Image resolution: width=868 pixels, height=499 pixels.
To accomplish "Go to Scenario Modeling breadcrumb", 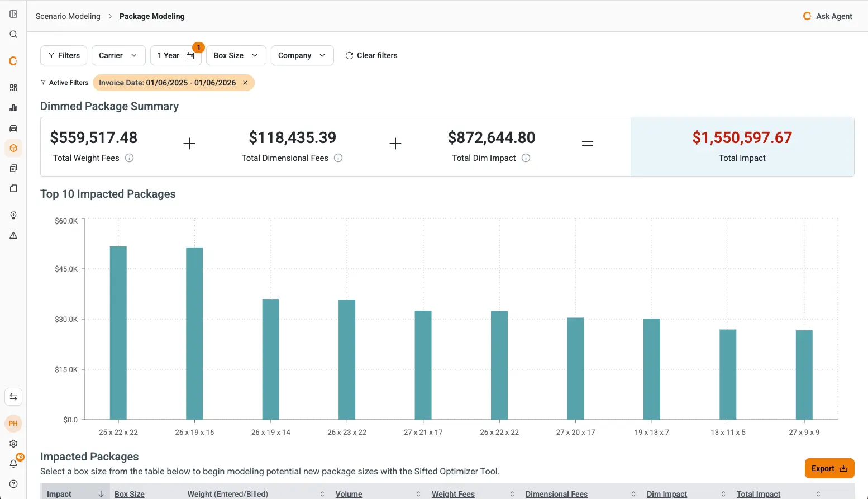I will point(68,16).
